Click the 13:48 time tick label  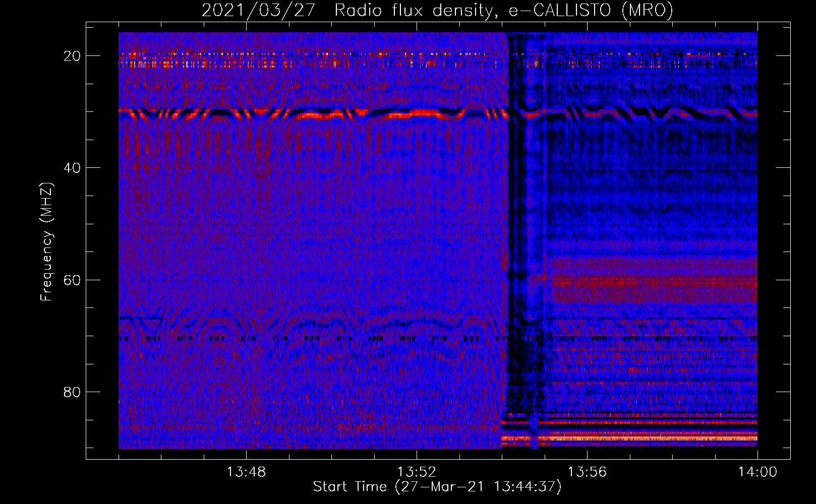pyautogui.click(x=246, y=472)
